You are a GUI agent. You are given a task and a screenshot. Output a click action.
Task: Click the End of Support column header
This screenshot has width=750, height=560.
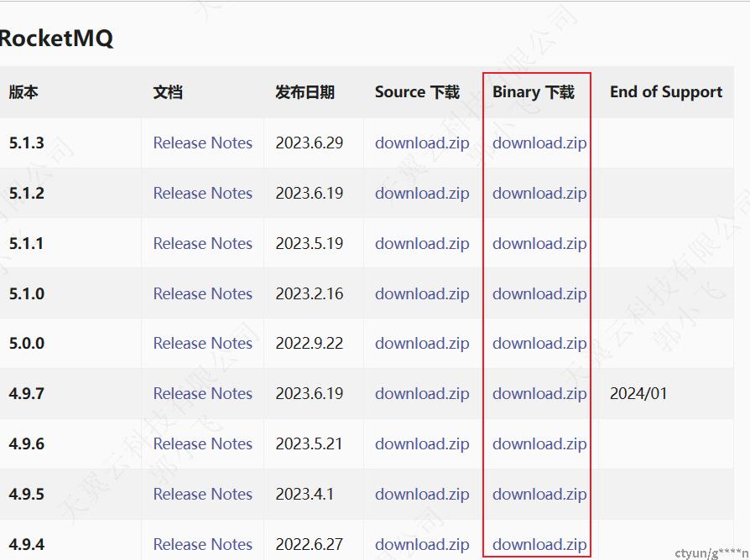point(666,91)
